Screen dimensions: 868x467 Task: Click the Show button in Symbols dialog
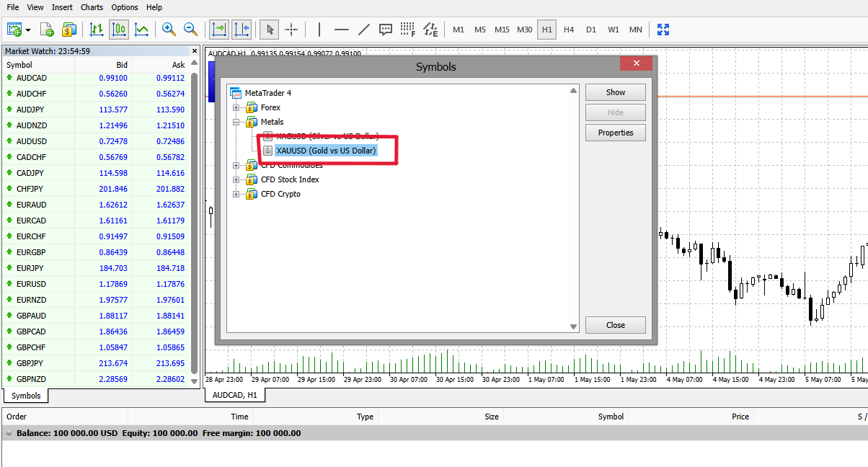(616, 92)
